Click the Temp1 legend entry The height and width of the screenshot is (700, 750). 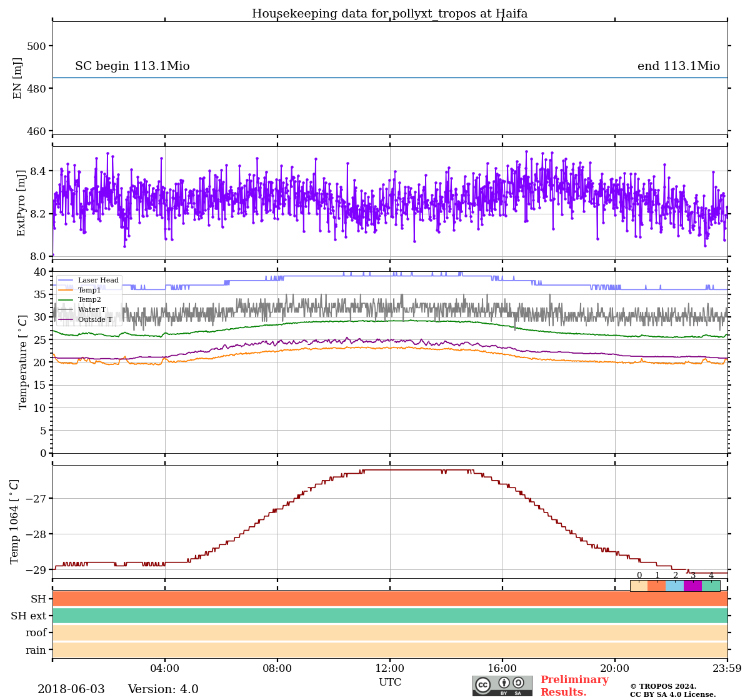point(79,290)
